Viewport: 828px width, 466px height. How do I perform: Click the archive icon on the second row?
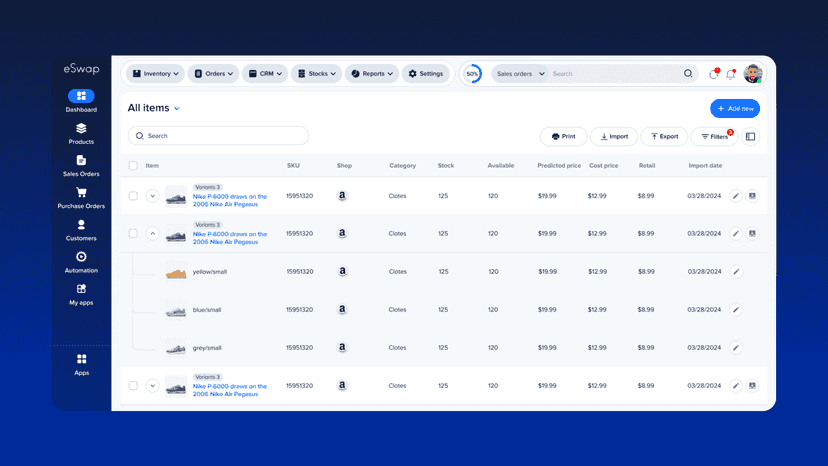coord(752,234)
